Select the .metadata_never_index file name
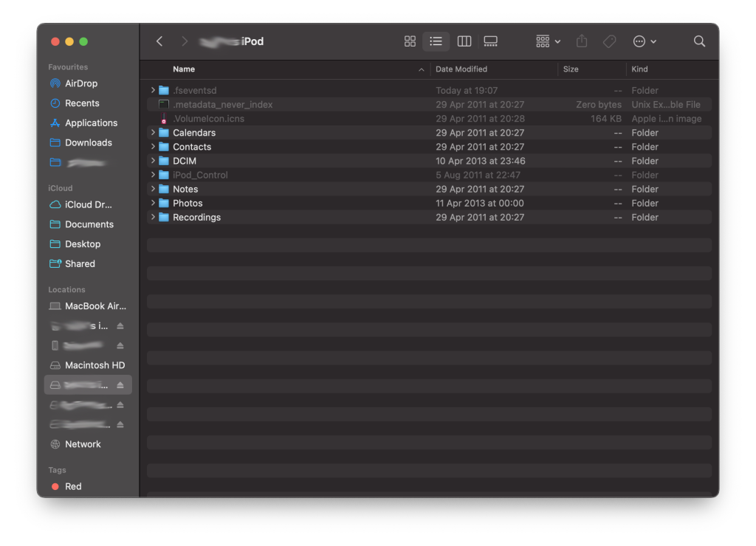This screenshot has height=546, width=756. (223, 105)
